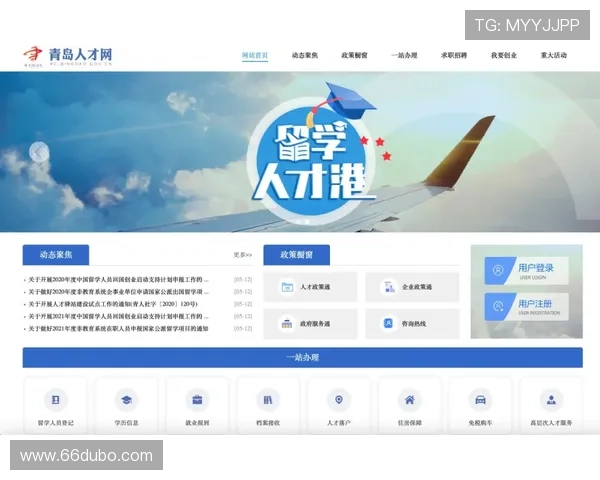Open notice 关于开展2021年度中国留学人员回国创业启动支持计划
Screen dimensions: 600x480
click(118, 317)
